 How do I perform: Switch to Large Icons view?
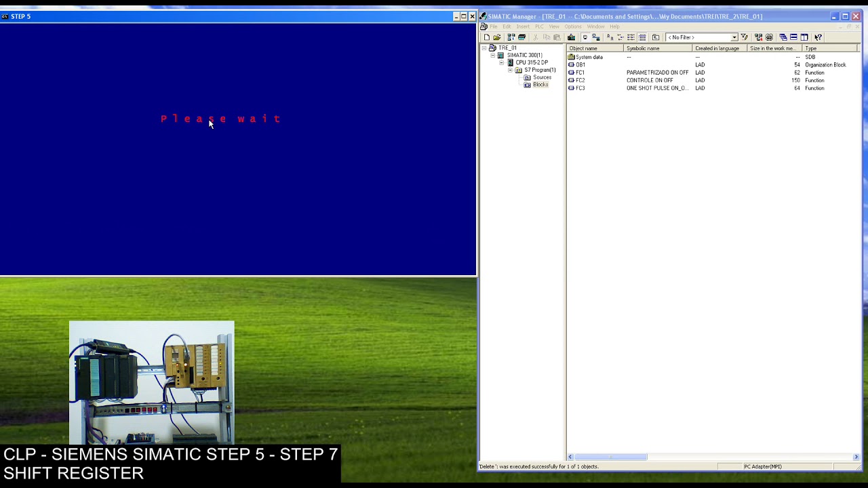pyautogui.click(x=610, y=37)
